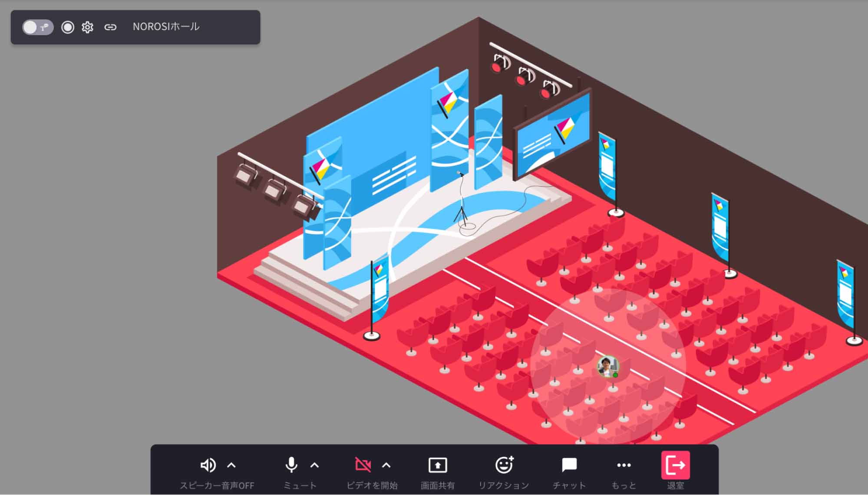Expand speaker options with its chevron
868x495 pixels.
tap(231, 465)
